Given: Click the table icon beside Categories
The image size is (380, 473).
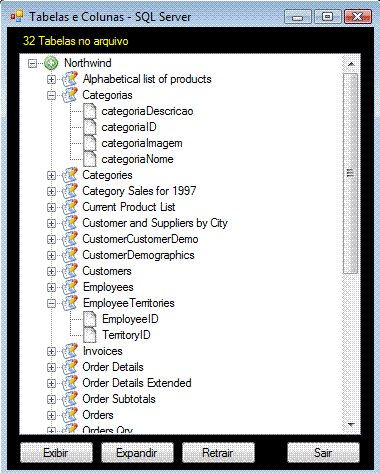Looking at the screenshot, I should point(70,175).
